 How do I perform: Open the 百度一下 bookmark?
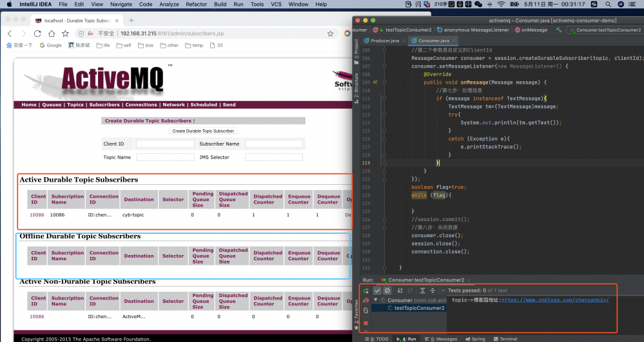click(x=19, y=46)
